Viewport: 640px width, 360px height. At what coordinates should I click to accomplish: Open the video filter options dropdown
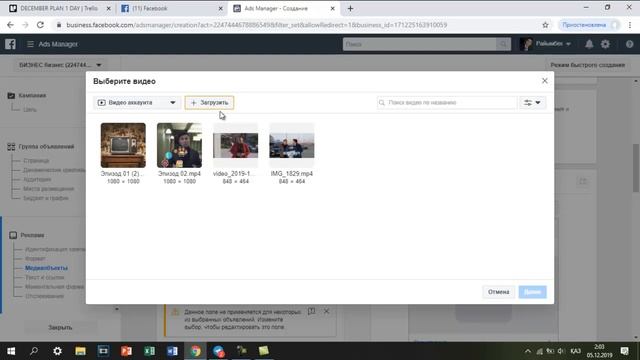(532, 102)
